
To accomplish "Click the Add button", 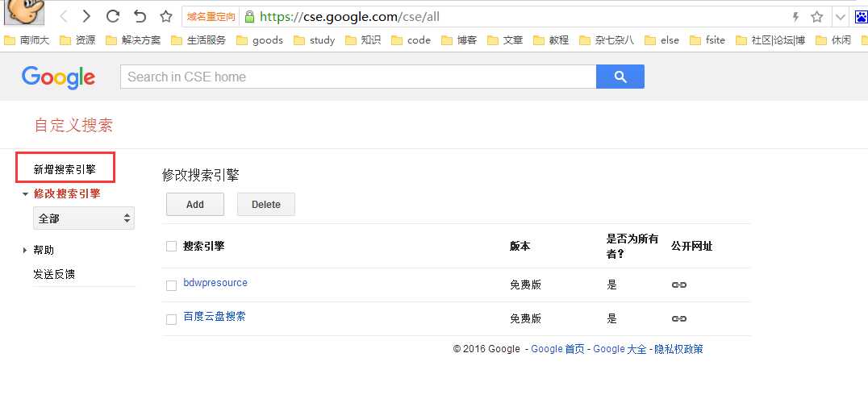I will (x=195, y=204).
